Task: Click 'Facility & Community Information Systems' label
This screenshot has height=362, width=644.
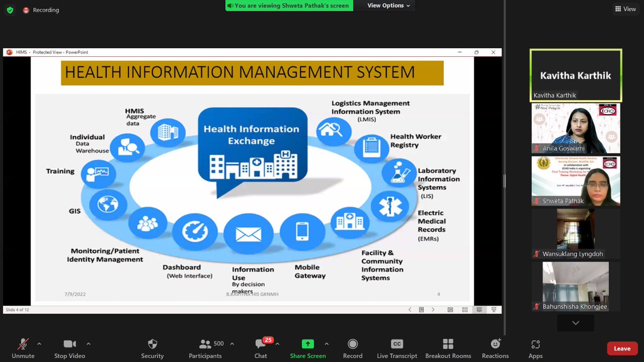Action: click(x=382, y=265)
